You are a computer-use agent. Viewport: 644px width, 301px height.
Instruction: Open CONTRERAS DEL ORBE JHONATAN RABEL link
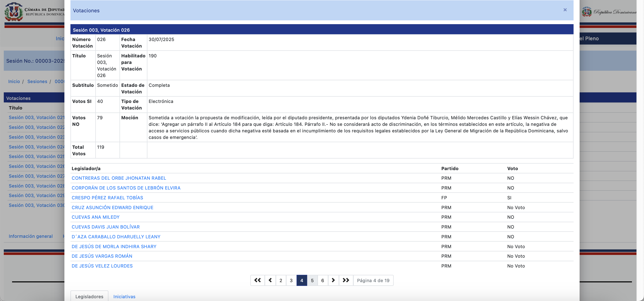click(x=119, y=178)
